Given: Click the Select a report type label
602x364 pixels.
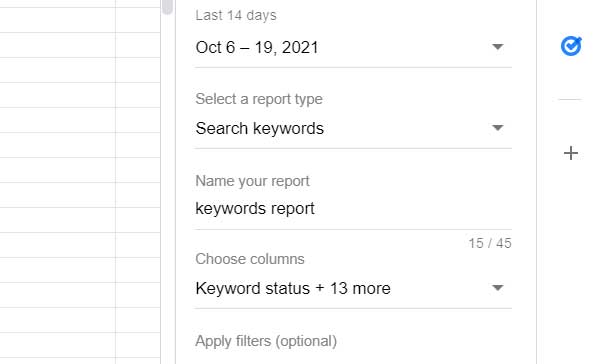Looking at the screenshot, I should pyautogui.click(x=259, y=99).
